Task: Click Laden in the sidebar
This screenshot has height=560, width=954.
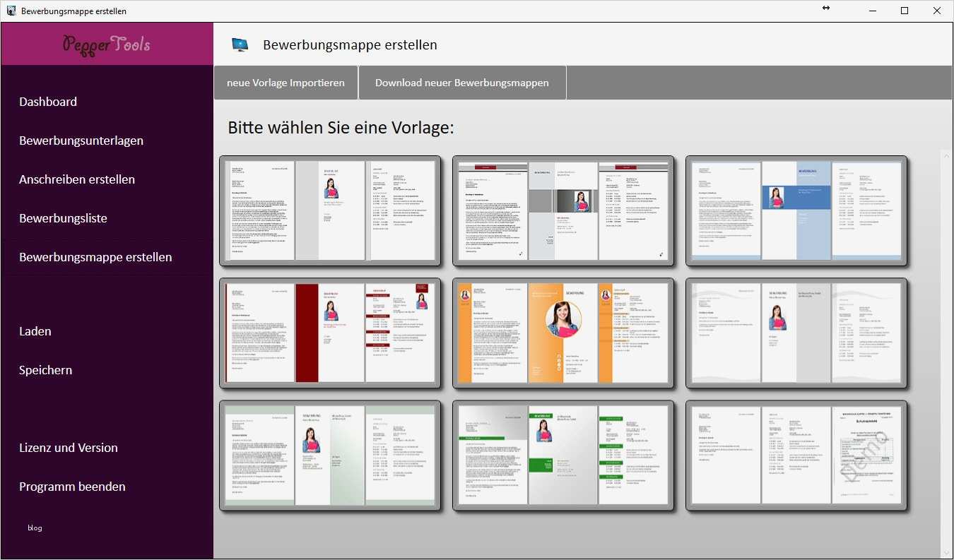Action: coord(35,331)
